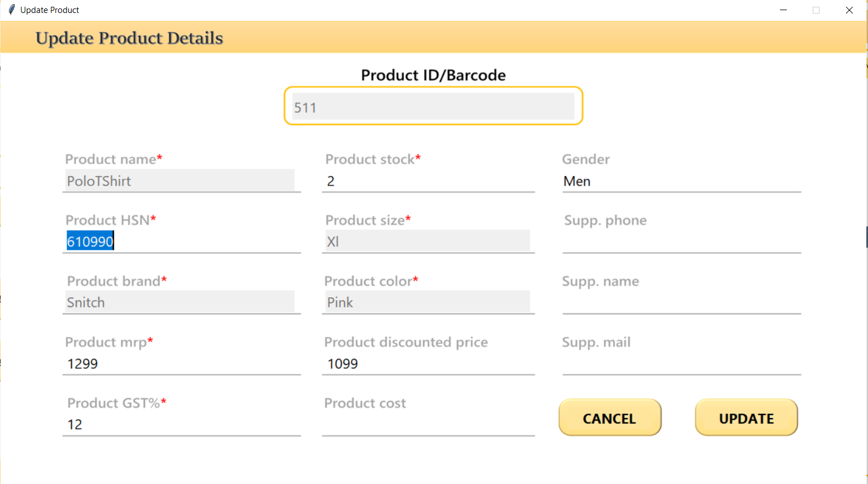Focus the Product ID/Barcode field
Image resolution: width=868 pixels, height=484 pixels.
tap(433, 106)
